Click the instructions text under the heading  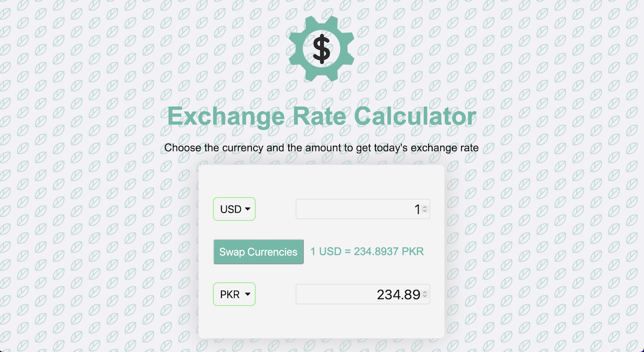tap(322, 148)
